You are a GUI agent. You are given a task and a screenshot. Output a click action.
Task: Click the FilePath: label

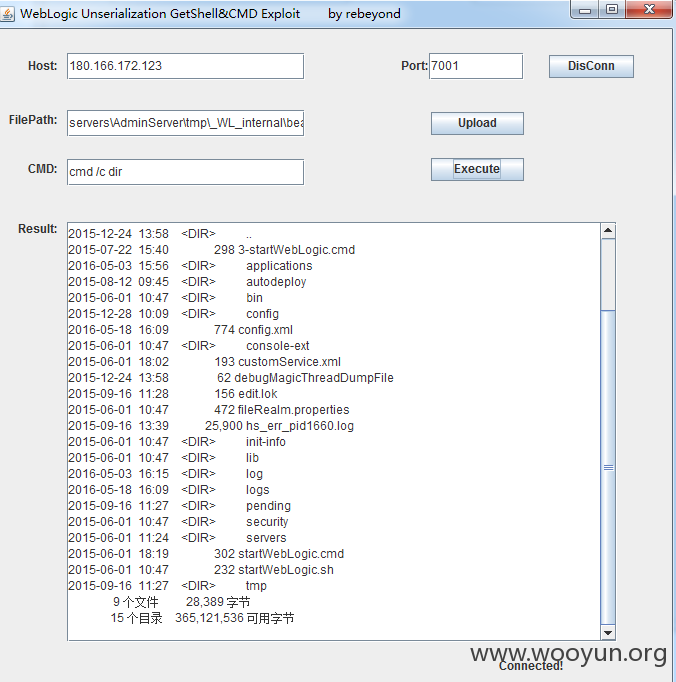(x=33, y=120)
